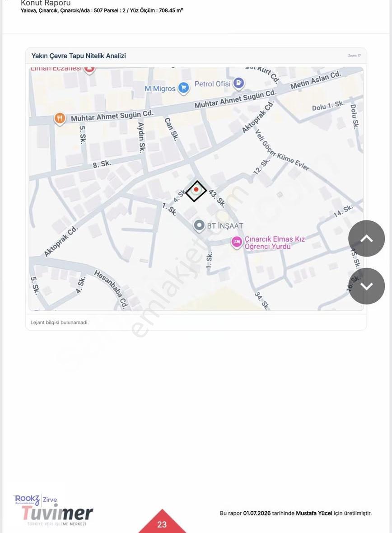Click the '43. Sk.' street label
This screenshot has height=533, width=392.
217,198
